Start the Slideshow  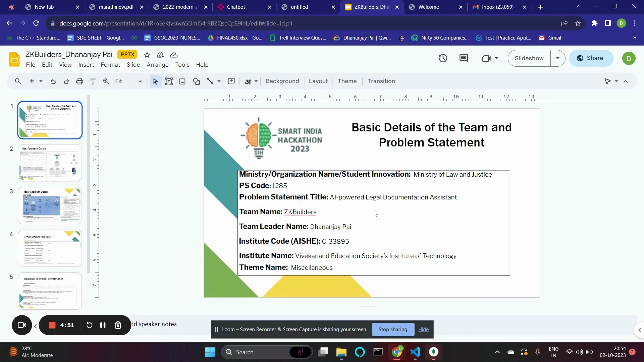pyautogui.click(x=529, y=58)
